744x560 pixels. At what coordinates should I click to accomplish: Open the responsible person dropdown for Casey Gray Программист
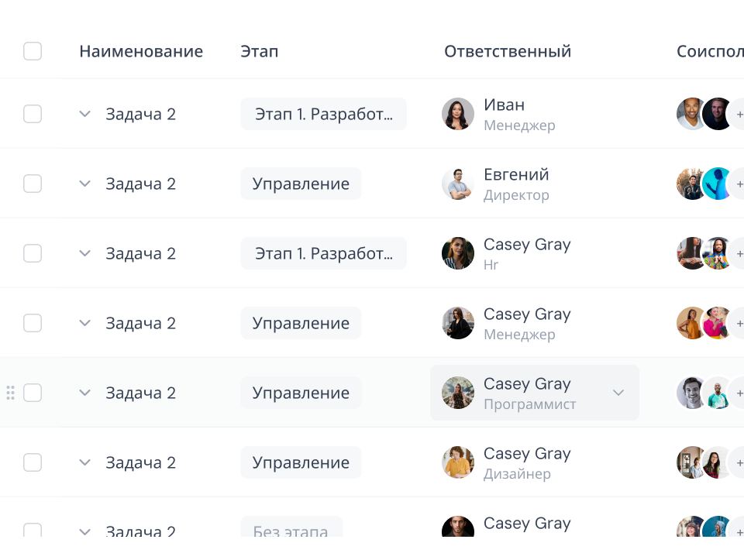pyautogui.click(x=618, y=393)
